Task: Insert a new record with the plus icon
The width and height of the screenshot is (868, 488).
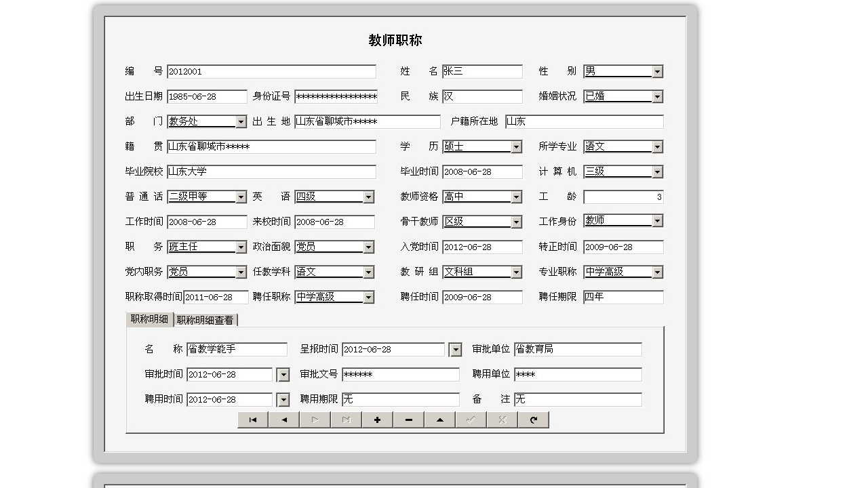Action: point(376,420)
